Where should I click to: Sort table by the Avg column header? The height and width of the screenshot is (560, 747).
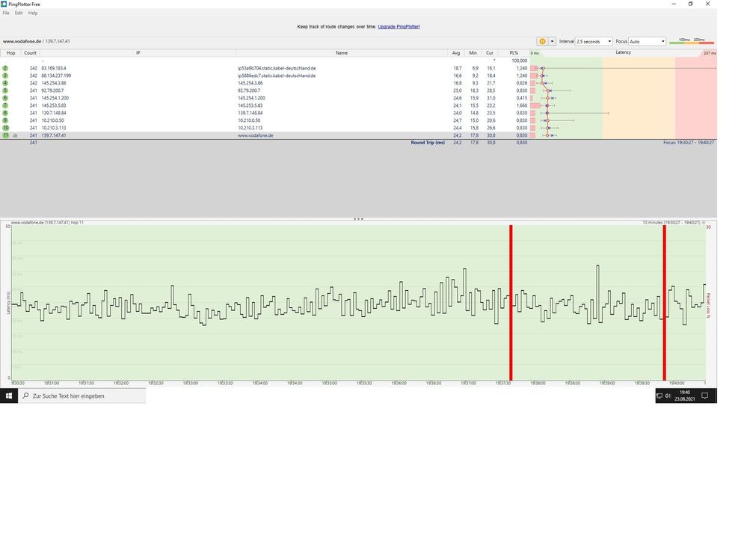(x=456, y=53)
